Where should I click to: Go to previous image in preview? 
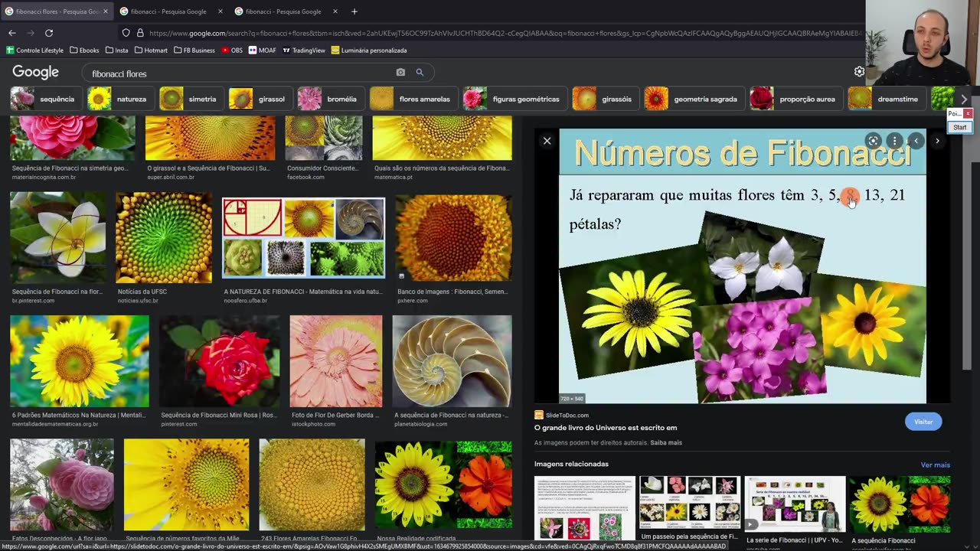[x=916, y=141]
